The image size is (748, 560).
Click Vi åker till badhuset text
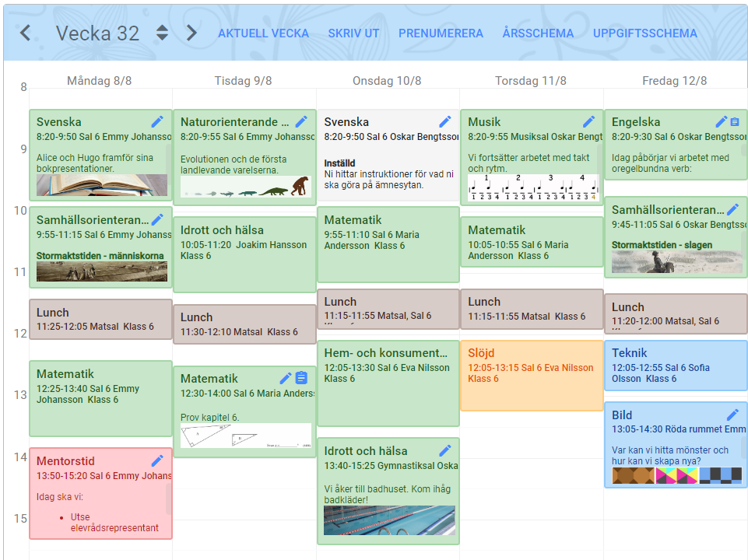388,494
